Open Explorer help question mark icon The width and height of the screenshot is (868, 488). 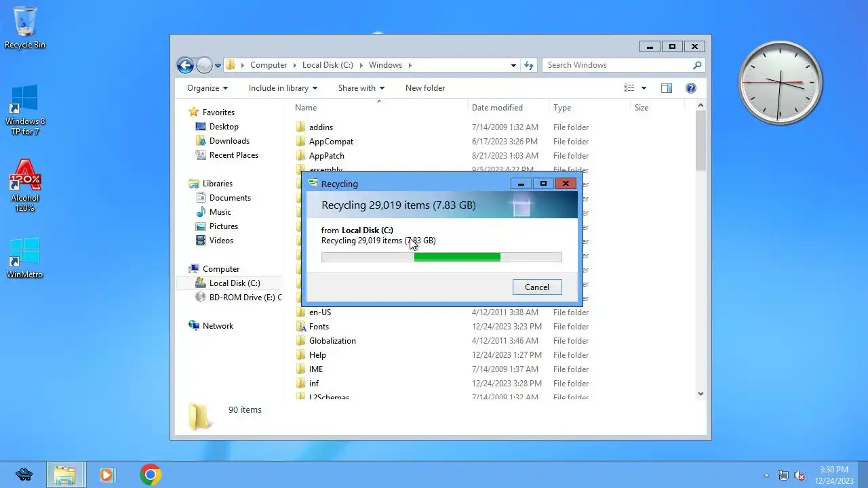click(691, 88)
